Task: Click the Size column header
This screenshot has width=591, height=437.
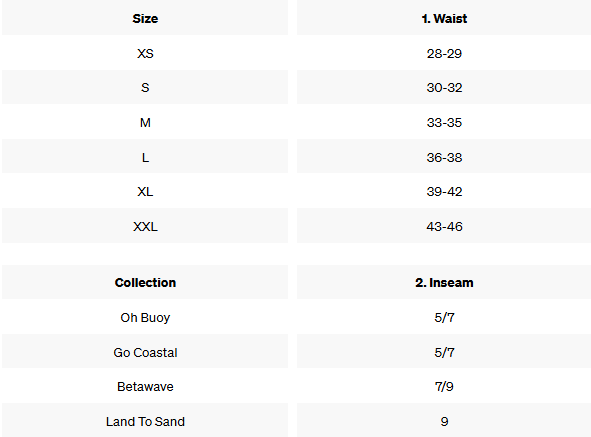Action: [145, 18]
